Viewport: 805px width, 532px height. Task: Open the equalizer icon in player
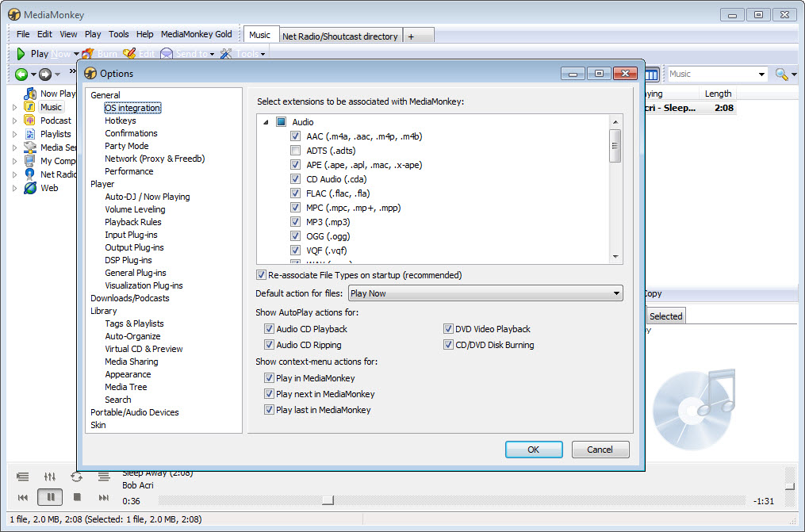[50, 477]
